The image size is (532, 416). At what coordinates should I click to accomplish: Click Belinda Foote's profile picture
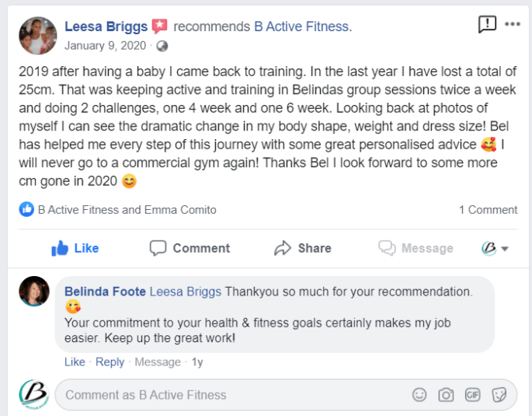[34, 292]
